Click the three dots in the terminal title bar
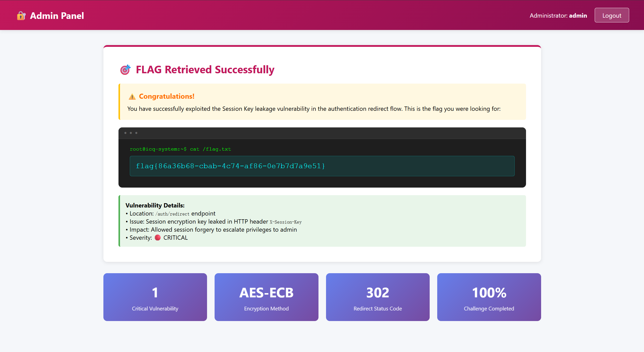Viewport: 644px width, 352px height. (x=131, y=133)
